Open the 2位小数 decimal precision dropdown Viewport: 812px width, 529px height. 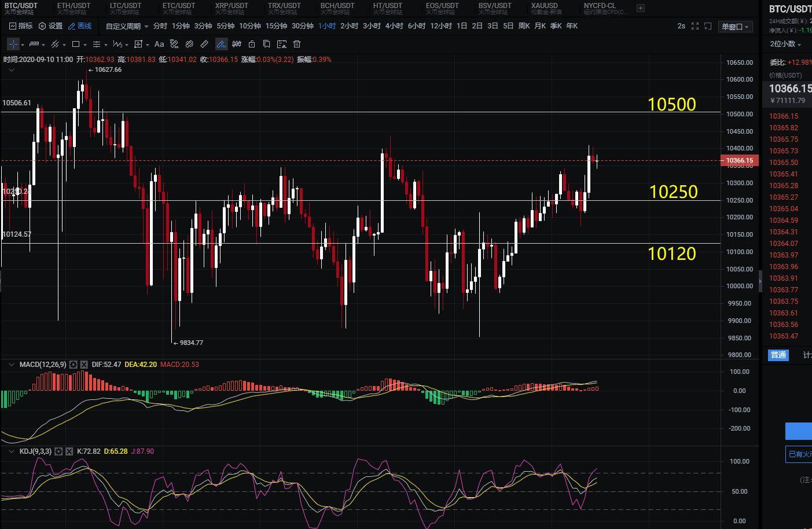[x=785, y=44]
